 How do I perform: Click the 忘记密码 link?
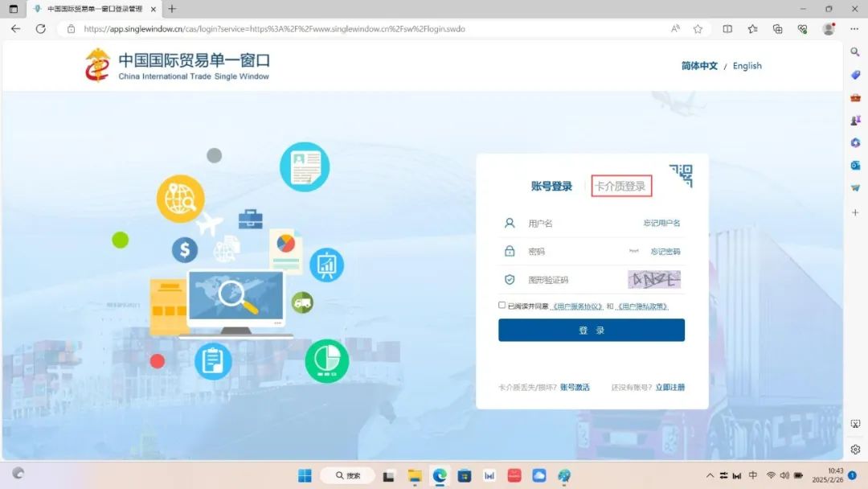(665, 252)
